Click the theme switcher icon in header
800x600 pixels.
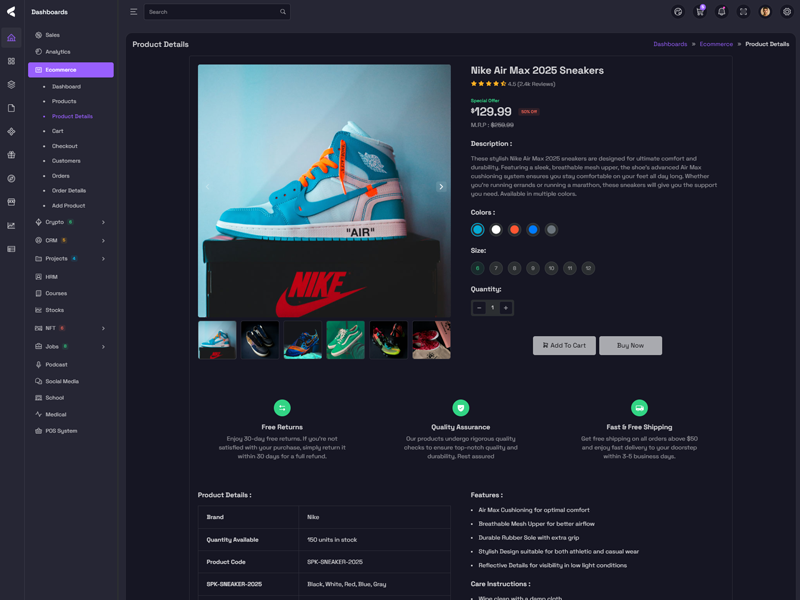678,12
